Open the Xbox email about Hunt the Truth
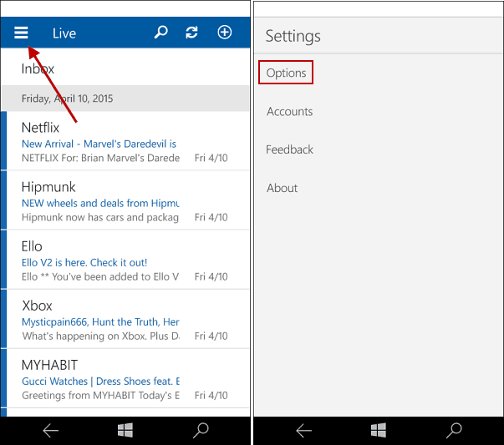The height and width of the screenshot is (445, 504). pyautogui.click(x=125, y=319)
